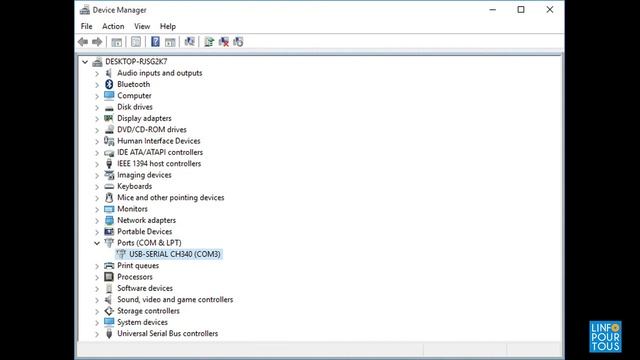Viewport: 640px width, 360px height.
Task: Click the Storage controllers icon
Action: pos(109,311)
